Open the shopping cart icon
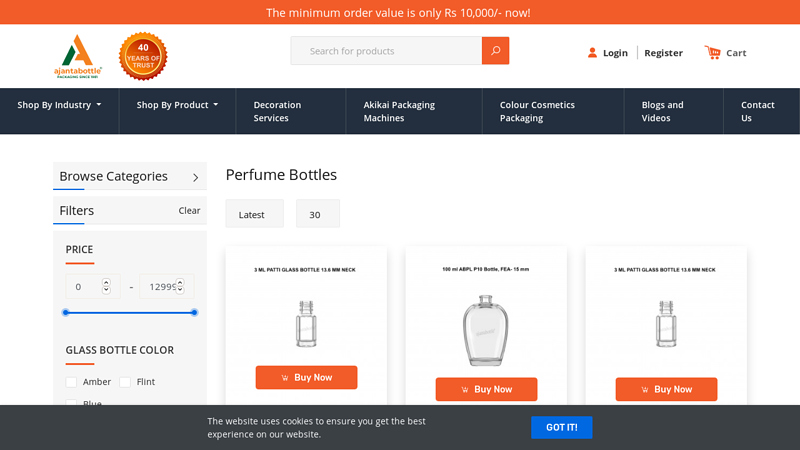This screenshot has height=450, width=800. tap(713, 52)
